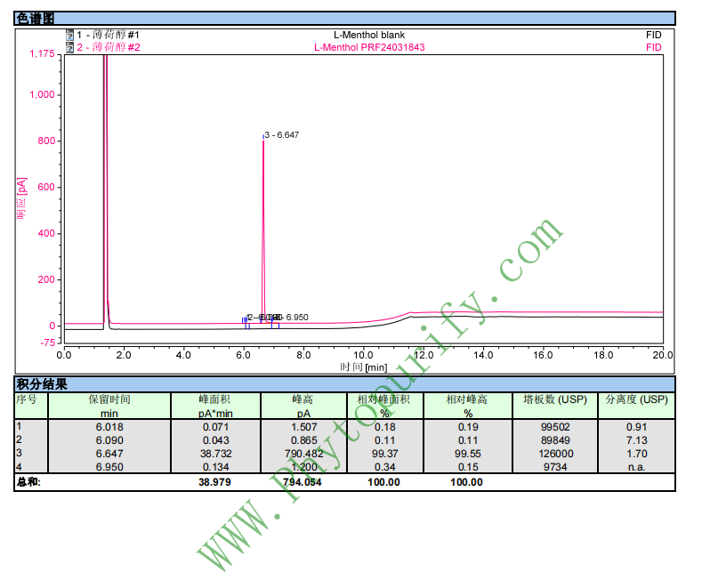Select the retention time cell 6.647
This screenshot has height=588, width=702.
coord(109,453)
